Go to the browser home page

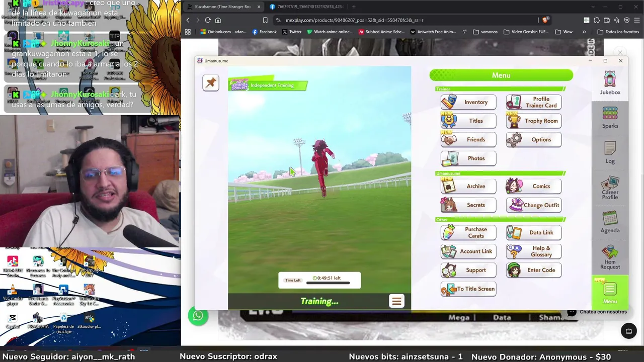(x=218, y=20)
